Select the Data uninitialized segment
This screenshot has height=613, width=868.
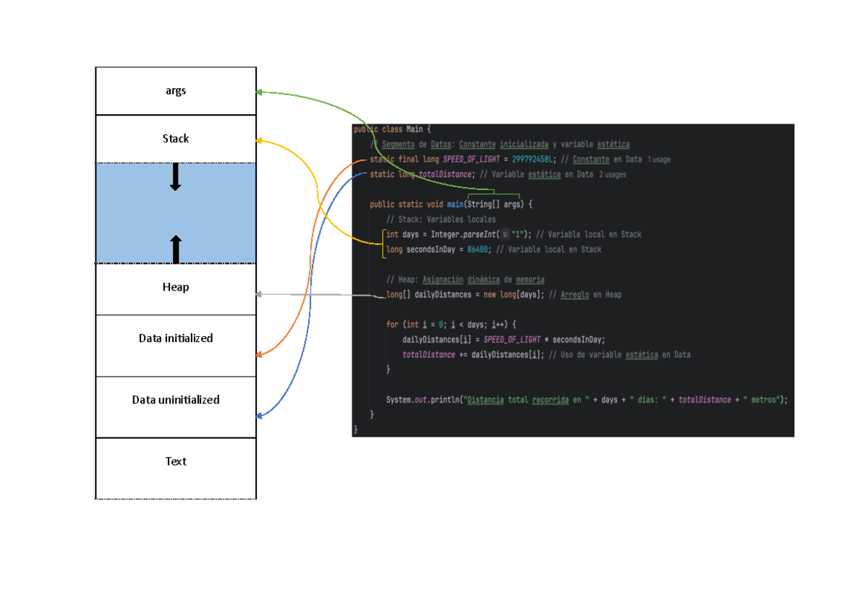(176, 400)
